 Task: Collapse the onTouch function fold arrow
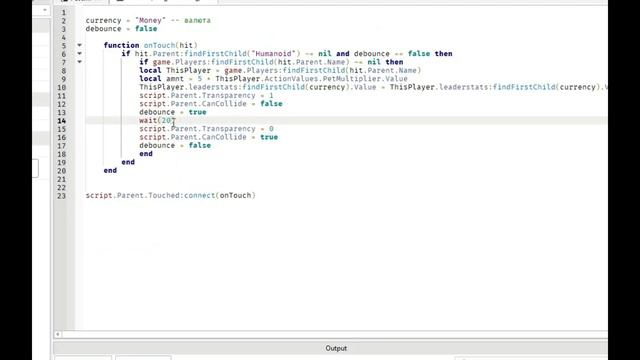pos(80,45)
